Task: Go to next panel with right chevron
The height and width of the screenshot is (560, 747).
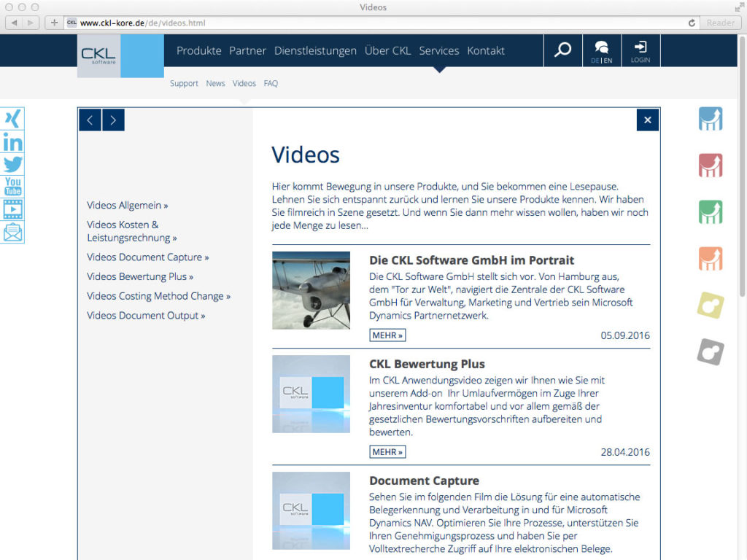Action: click(113, 120)
